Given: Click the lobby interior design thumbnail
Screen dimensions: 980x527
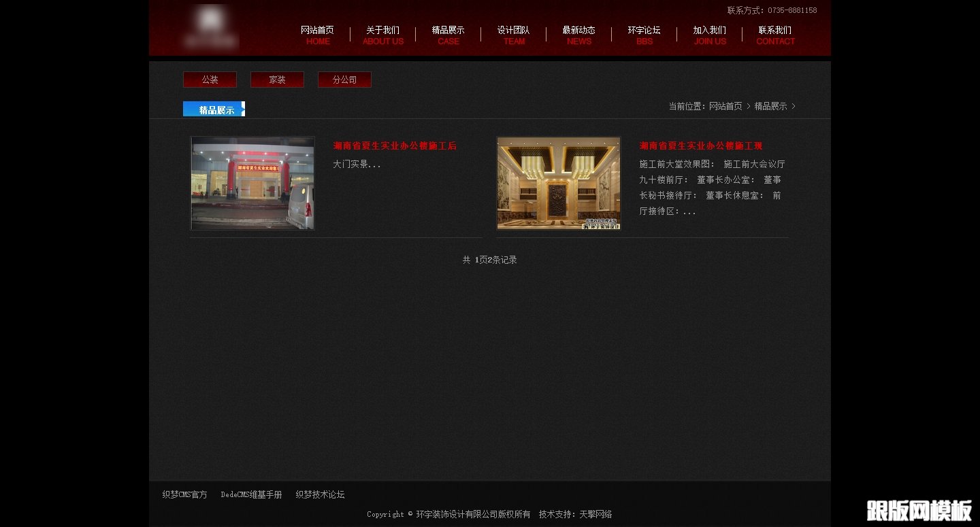Looking at the screenshot, I should pos(558,183).
